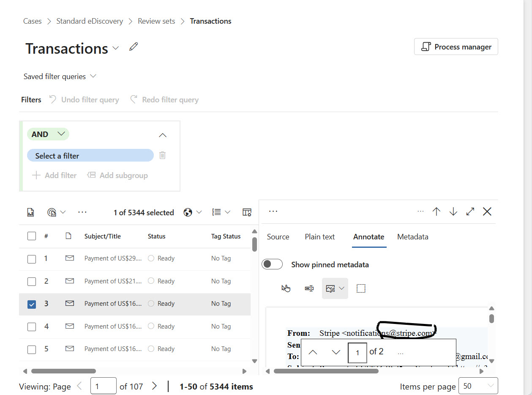Open the AND operator dropdown

(x=48, y=134)
